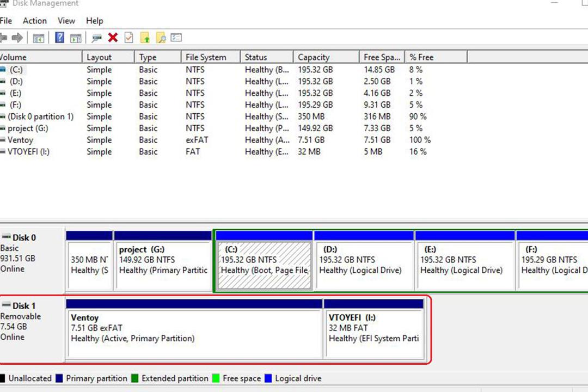This screenshot has height=392, width=588.
Task: Select the project (G:) partition block
Action: (x=163, y=261)
